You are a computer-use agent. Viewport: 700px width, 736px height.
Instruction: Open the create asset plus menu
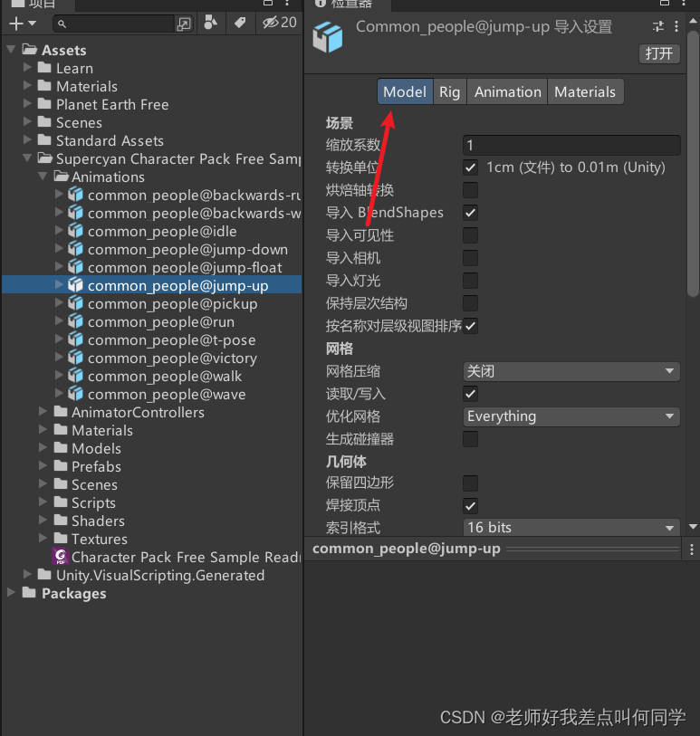click(22, 23)
